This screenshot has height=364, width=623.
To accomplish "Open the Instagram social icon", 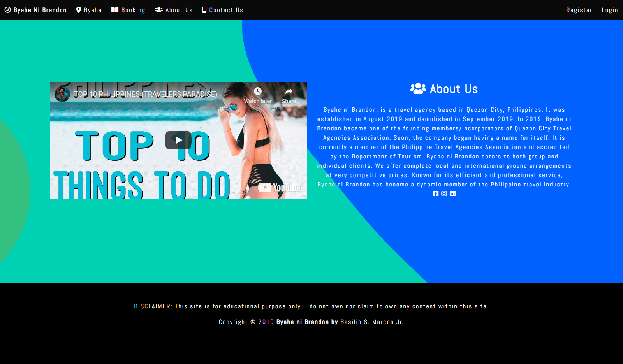I will 444,193.
